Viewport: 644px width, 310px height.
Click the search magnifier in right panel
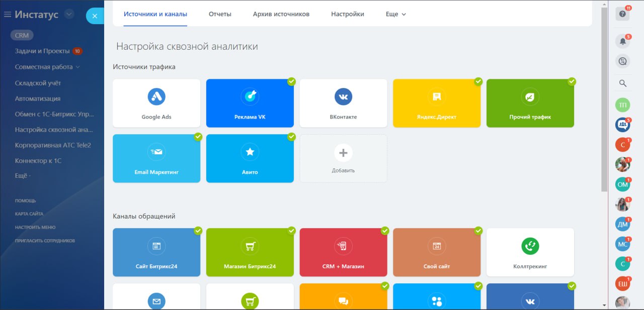(622, 83)
